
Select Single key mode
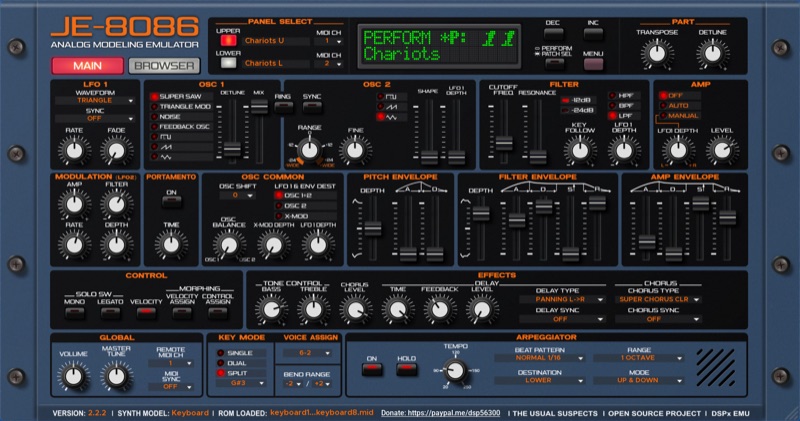coord(241,353)
